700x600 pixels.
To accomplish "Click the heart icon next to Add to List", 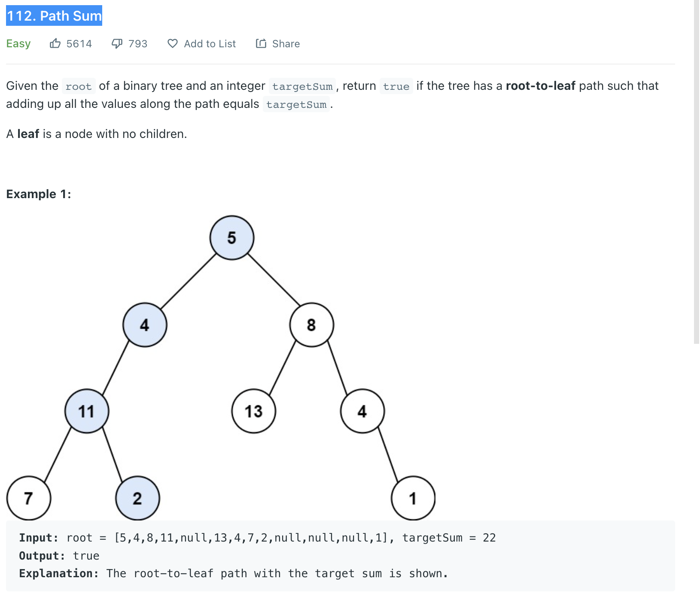I will click(172, 43).
